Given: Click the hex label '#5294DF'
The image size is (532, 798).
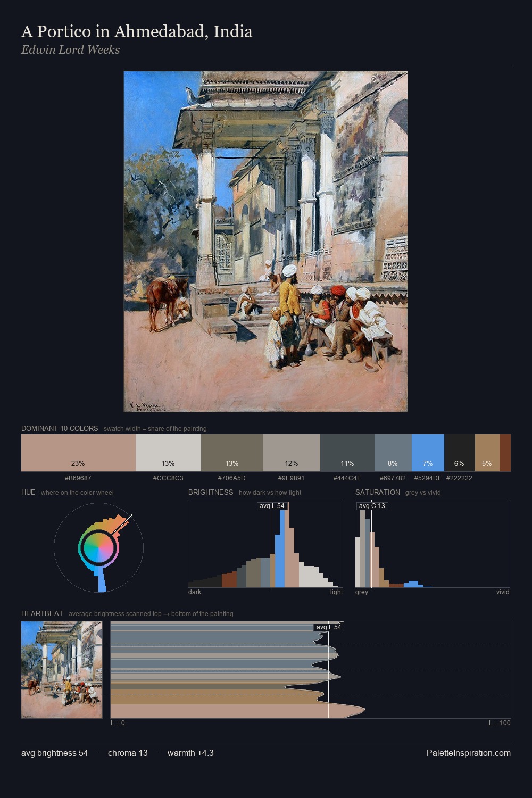Looking at the screenshot, I should [428, 478].
